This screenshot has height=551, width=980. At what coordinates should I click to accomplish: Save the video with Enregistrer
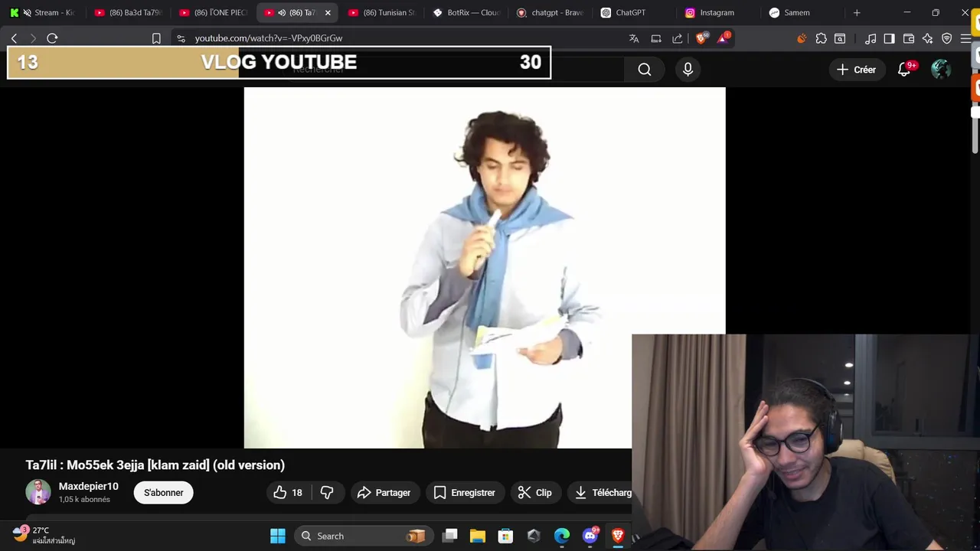tap(465, 493)
